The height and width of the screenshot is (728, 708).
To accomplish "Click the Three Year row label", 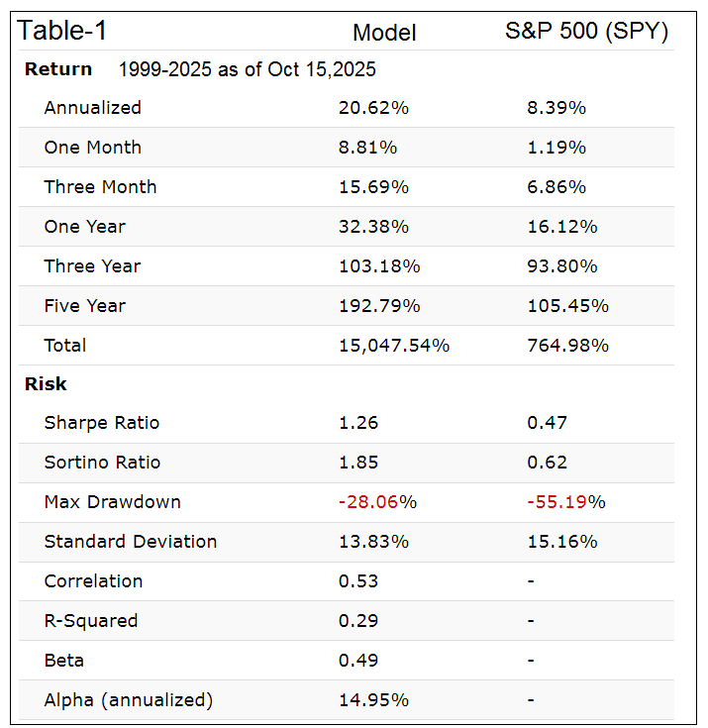I will pos(92,266).
